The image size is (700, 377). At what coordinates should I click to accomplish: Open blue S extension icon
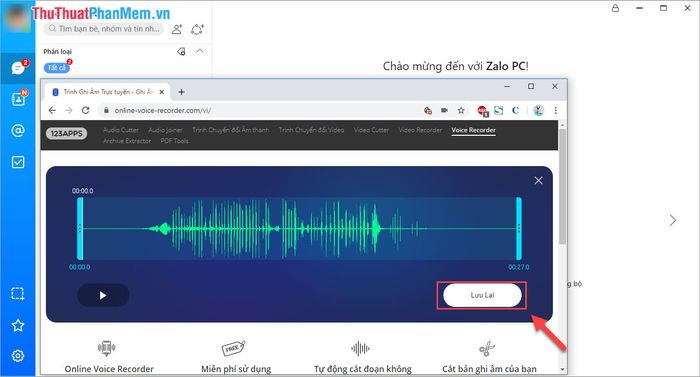pyautogui.click(x=498, y=110)
